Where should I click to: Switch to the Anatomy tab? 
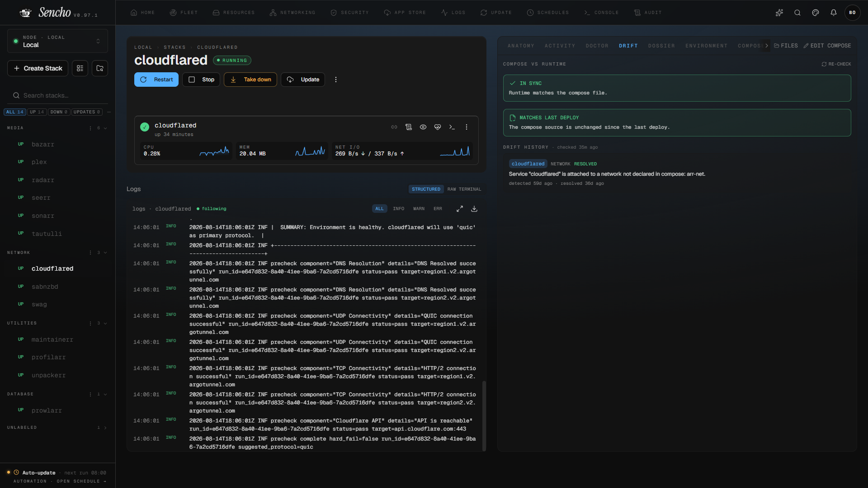pos(521,46)
